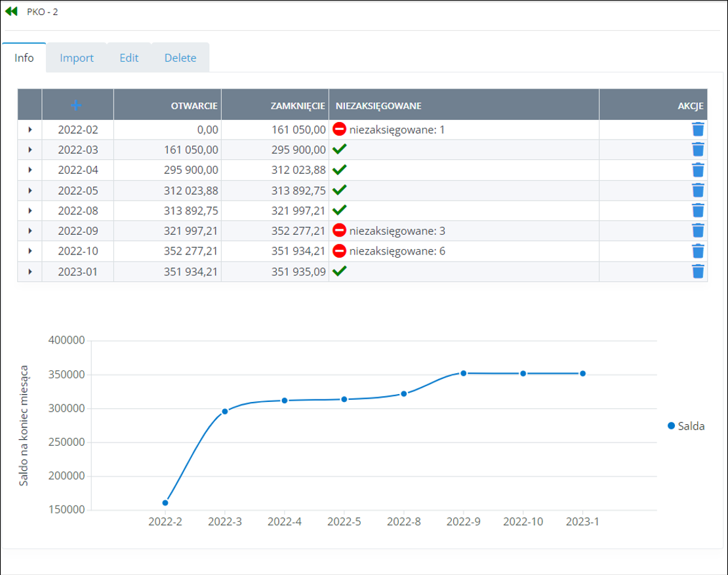Click the green double-arrow back icon
Image resolution: width=728 pixels, height=575 pixels.
click(x=11, y=11)
